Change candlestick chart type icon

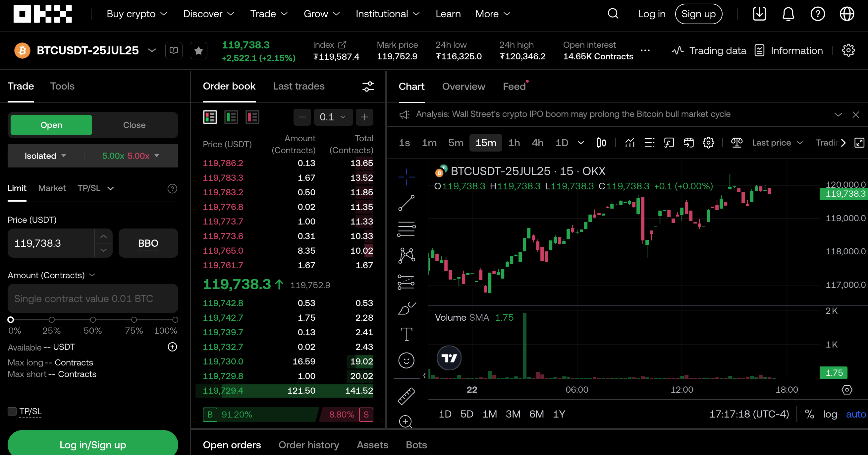[601, 143]
